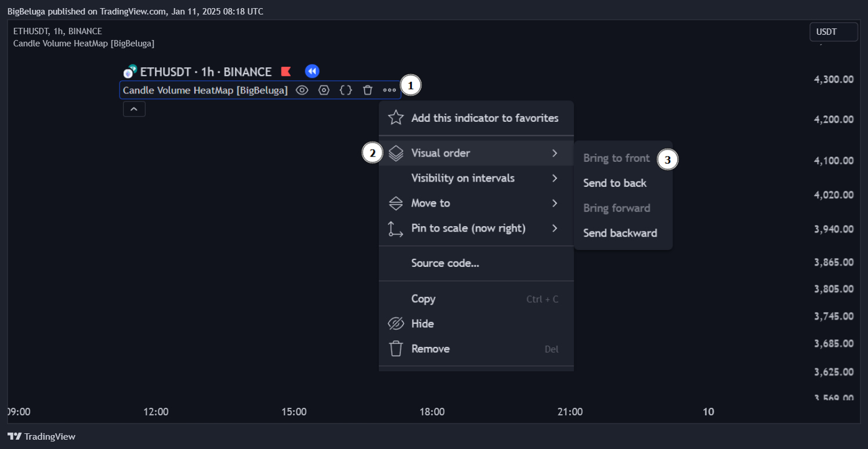Image resolution: width=868 pixels, height=449 pixels.
Task: Open the Move to submenu
Action: click(x=476, y=203)
